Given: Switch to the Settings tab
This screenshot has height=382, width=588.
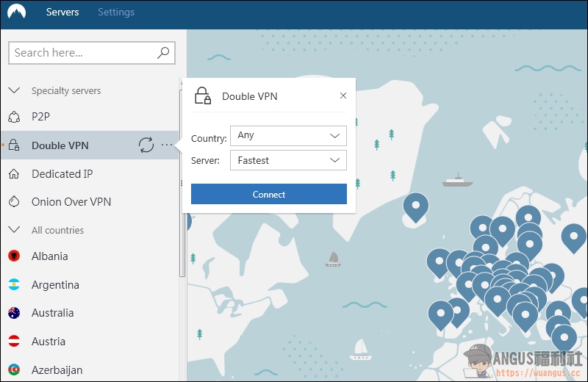Looking at the screenshot, I should [116, 12].
